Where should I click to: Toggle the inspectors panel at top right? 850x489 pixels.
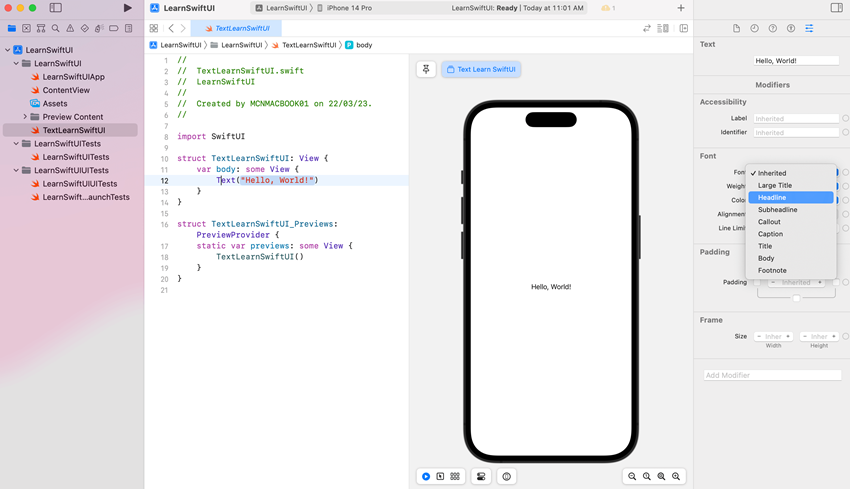836,8
